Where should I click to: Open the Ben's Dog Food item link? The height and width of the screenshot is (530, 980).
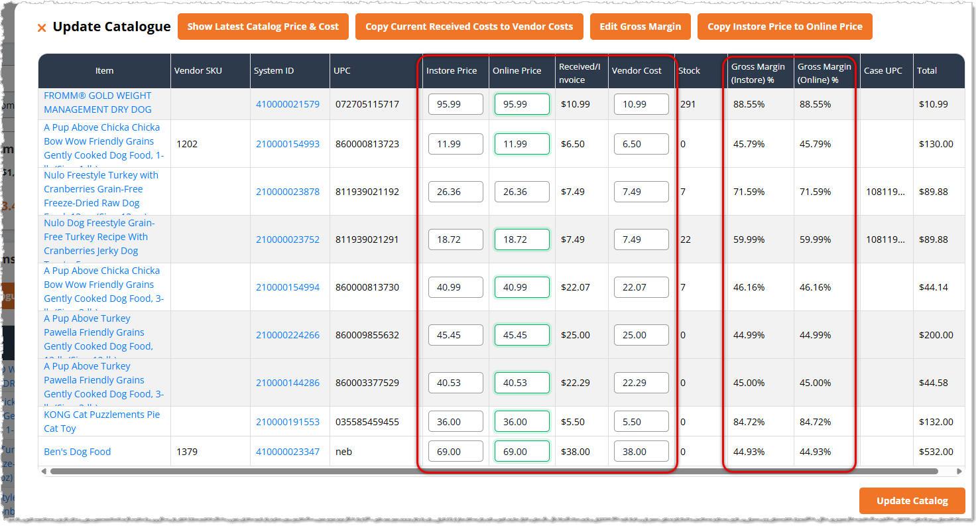[77, 452]
